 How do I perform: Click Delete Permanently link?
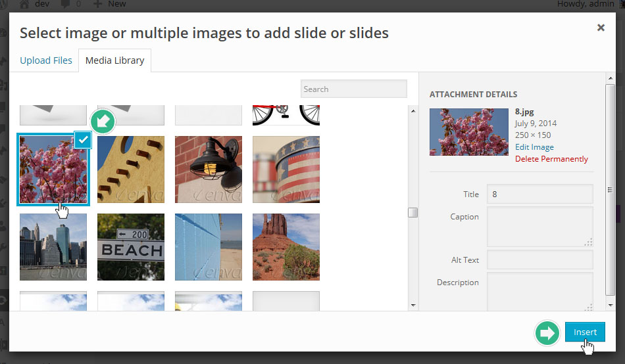[x=551, y=159]
